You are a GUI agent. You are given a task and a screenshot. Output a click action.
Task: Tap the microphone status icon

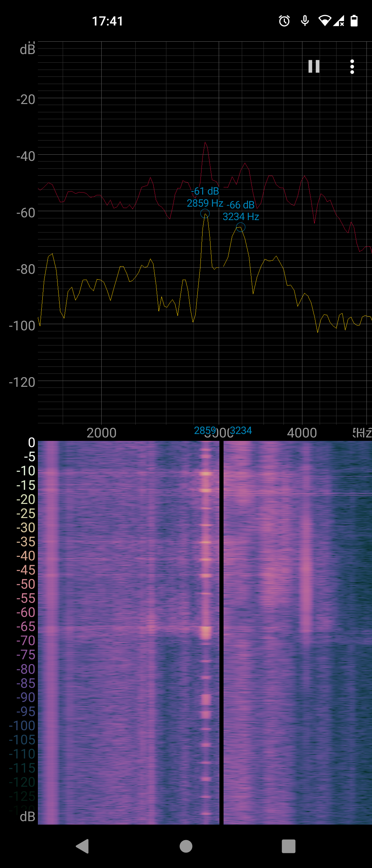[305, 21]
